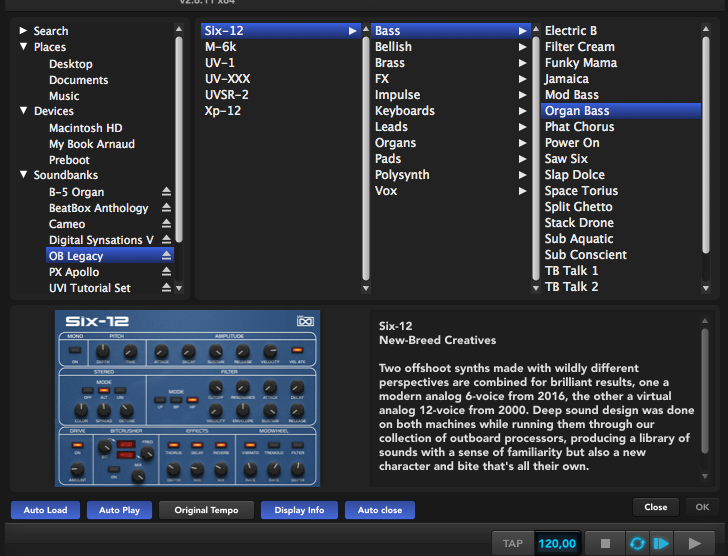Eject the B-5 Organ soundbank
The height and width of the screenshot is (556, 728).
pyautogui.click(x=166, y=192)
